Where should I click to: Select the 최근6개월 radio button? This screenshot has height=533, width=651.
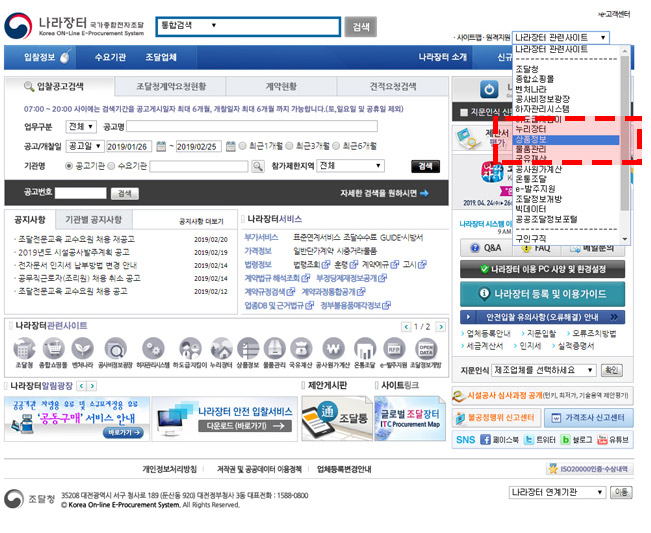(x=336, y=146)
